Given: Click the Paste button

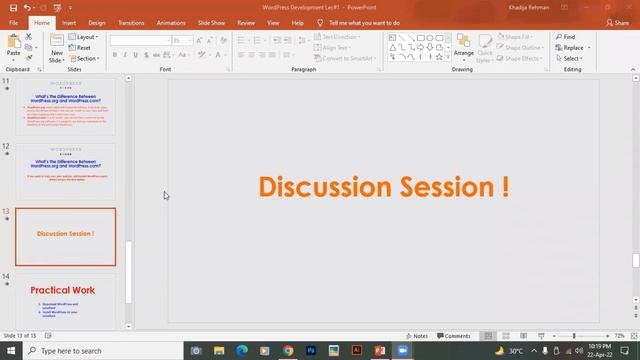Looking at the screenshot, I should point(13,48).
